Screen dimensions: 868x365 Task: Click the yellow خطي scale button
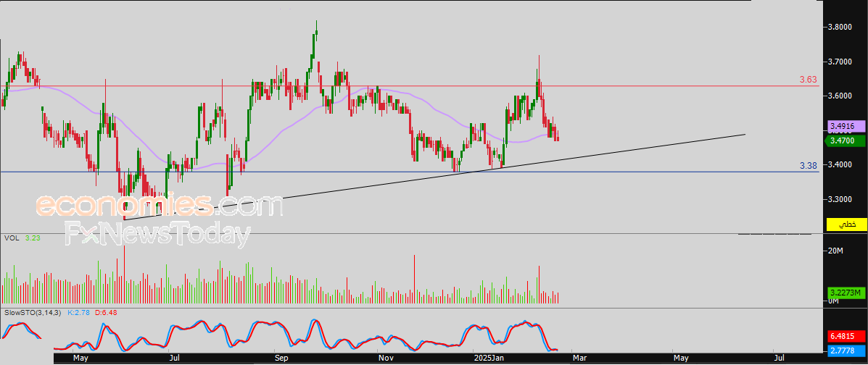(x=846, y=225)
